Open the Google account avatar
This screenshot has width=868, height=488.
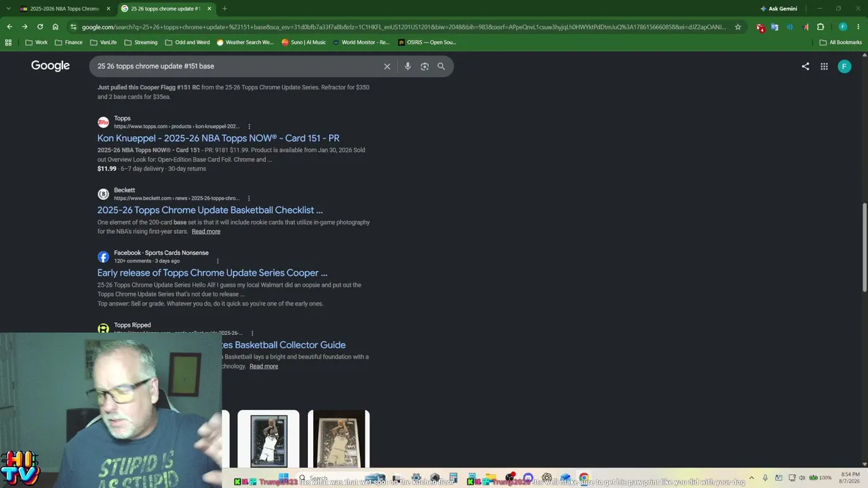tap(844, 66)
